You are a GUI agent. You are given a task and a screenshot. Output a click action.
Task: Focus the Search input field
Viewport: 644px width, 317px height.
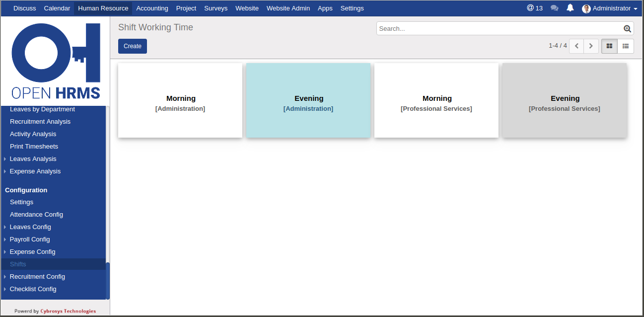[x=500, y=29]
